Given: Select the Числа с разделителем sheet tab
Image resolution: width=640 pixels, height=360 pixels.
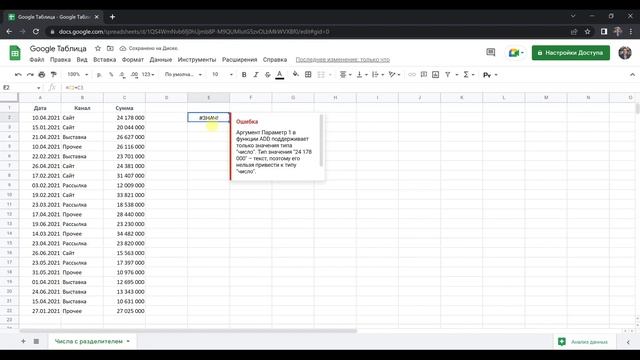Looking at the screenshot, I should click(92, 341).
